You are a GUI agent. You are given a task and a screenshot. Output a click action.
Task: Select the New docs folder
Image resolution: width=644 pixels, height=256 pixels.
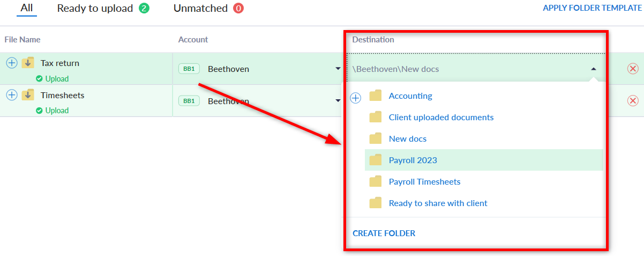[x=407, y=138]
